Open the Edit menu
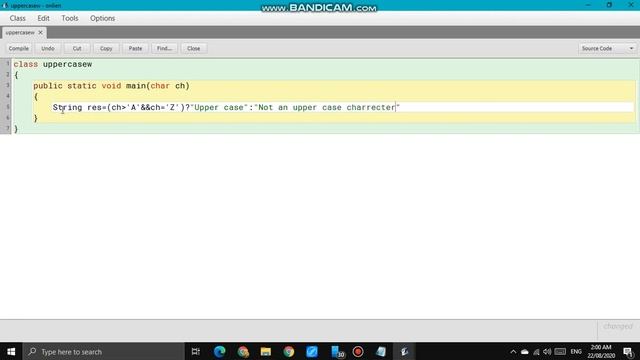The height and width of the screenshot is (360, 640). tap(43, 18)
